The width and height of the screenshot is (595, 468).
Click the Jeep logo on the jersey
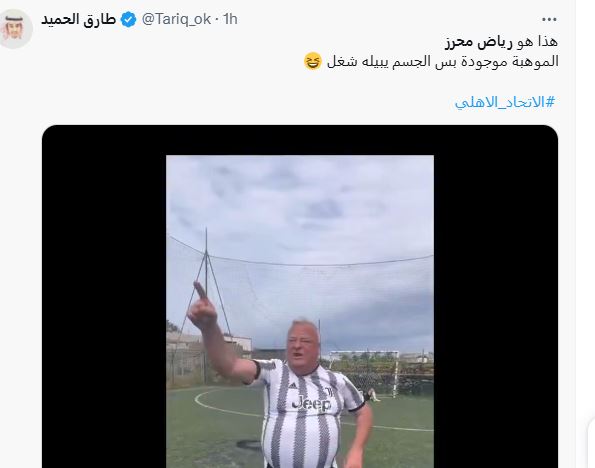pos(311,403)
